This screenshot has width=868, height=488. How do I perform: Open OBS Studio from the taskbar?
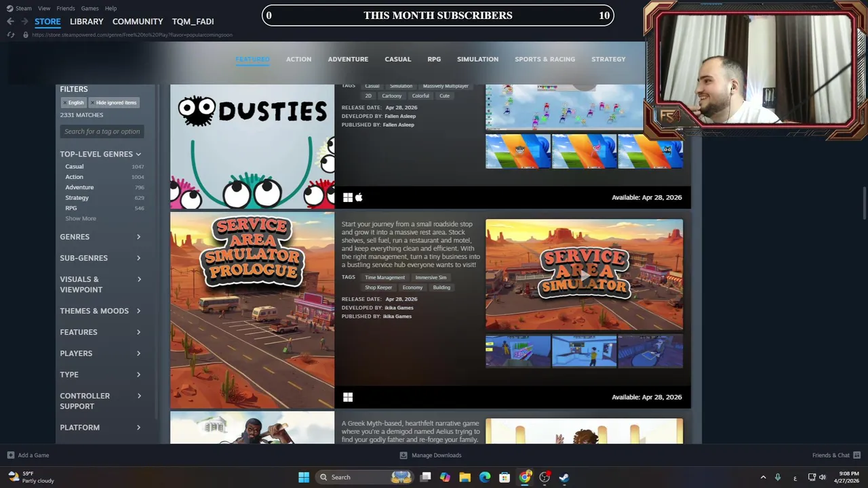tap(545, 477)
